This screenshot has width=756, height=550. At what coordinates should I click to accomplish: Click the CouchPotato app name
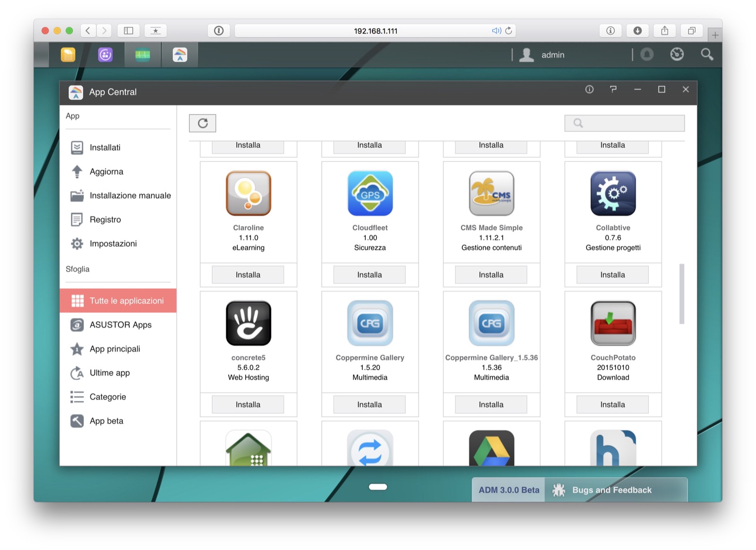click(613, 357)
